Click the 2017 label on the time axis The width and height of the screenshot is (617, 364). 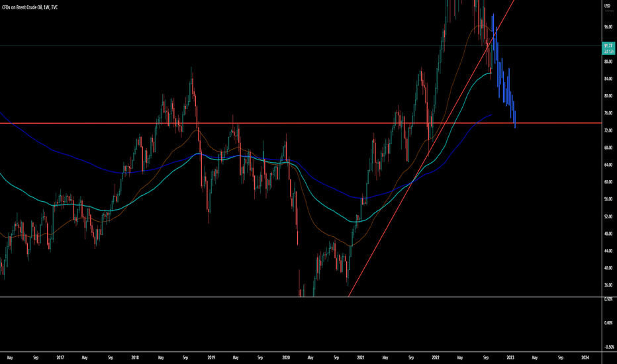click(x=60, y=357)
